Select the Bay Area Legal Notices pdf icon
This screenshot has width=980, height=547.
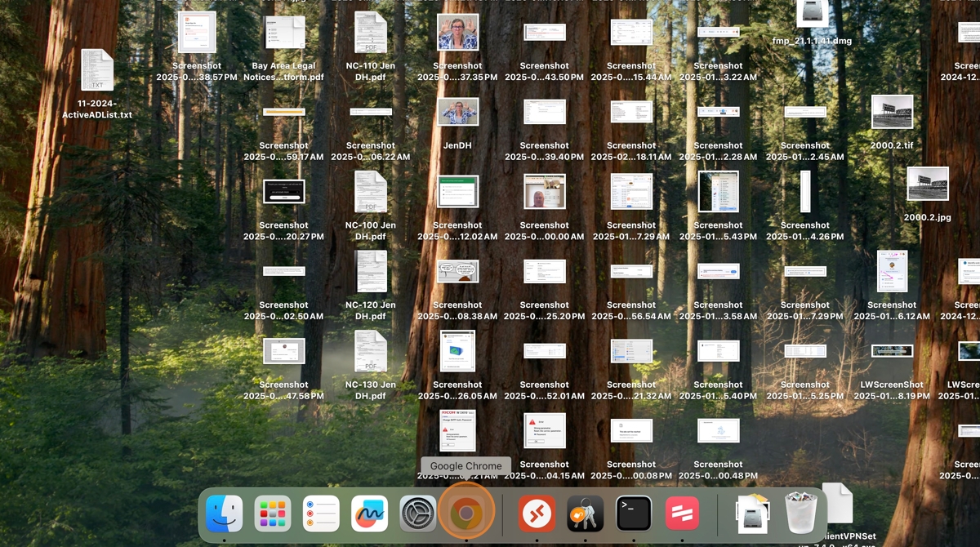click(x=284, y=32)
